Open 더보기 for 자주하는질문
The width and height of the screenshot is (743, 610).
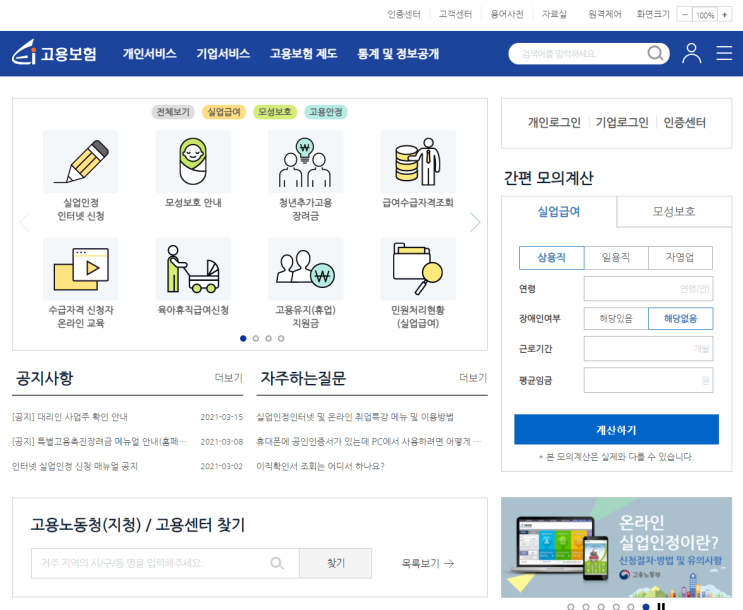pyautogui.click(x=473, y=378)
